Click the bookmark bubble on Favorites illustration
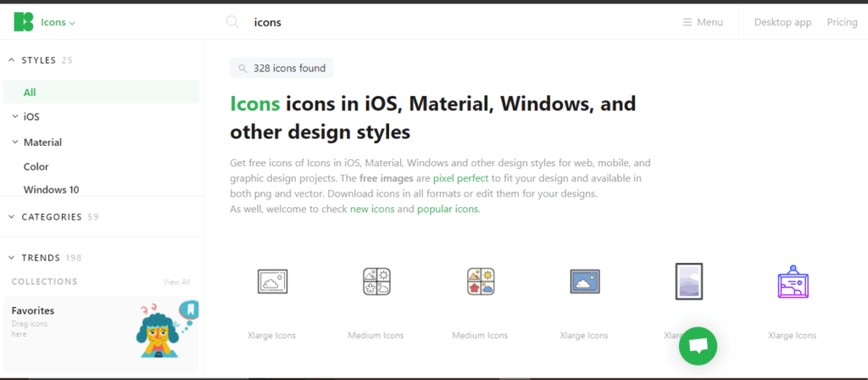Image resolution: width=868 pixels, height=380 pixels. point(189,310)
